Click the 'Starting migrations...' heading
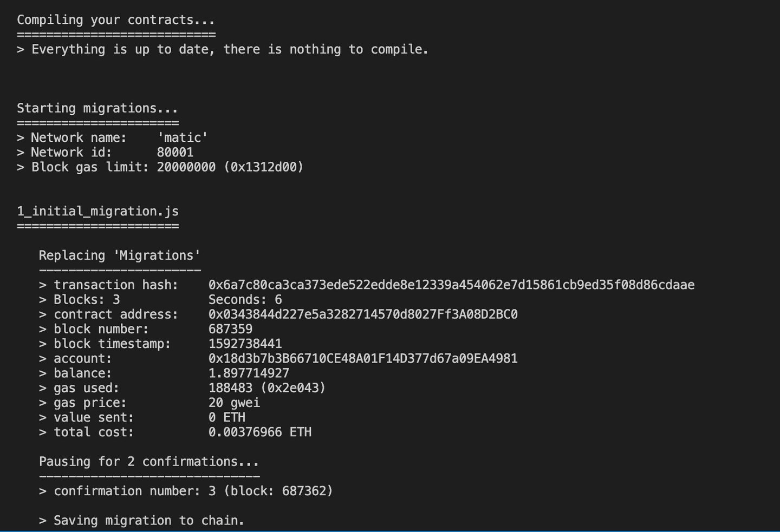The width and height of the screenshot is (780, 532). (x=97, y=108)
